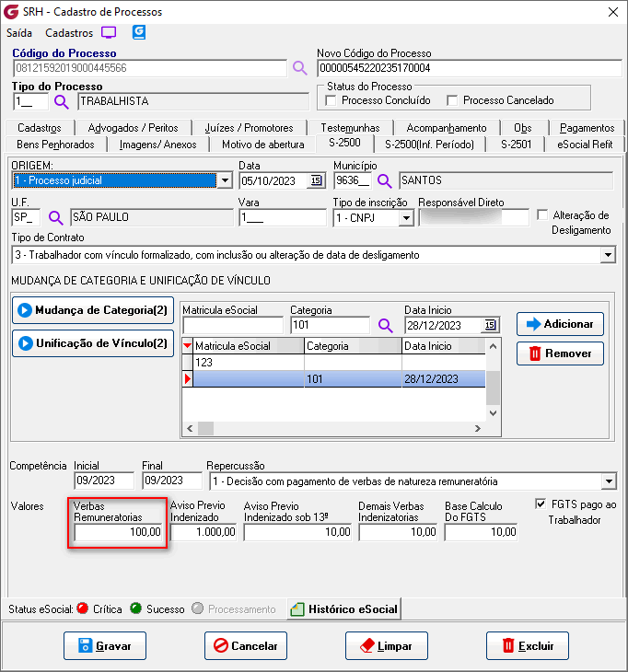
Task: Click the search icon next to Tipo do Processo
Action: click(x=62, y=101)
